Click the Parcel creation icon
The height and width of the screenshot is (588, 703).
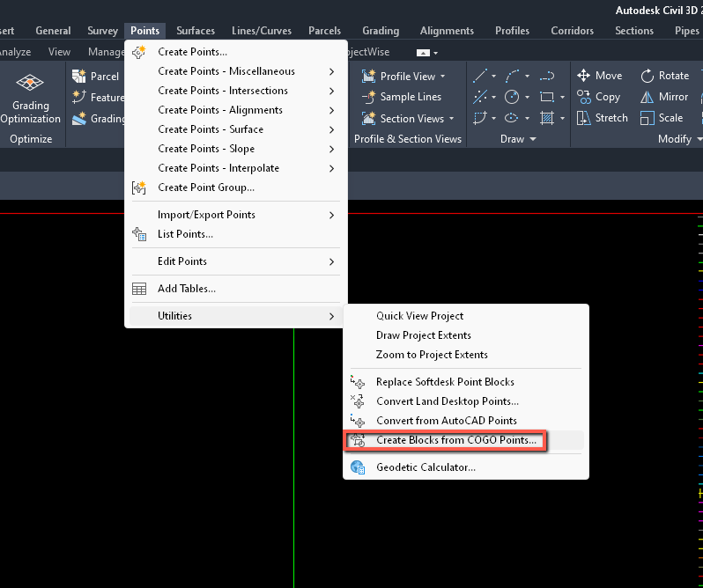tap(79, 77)
